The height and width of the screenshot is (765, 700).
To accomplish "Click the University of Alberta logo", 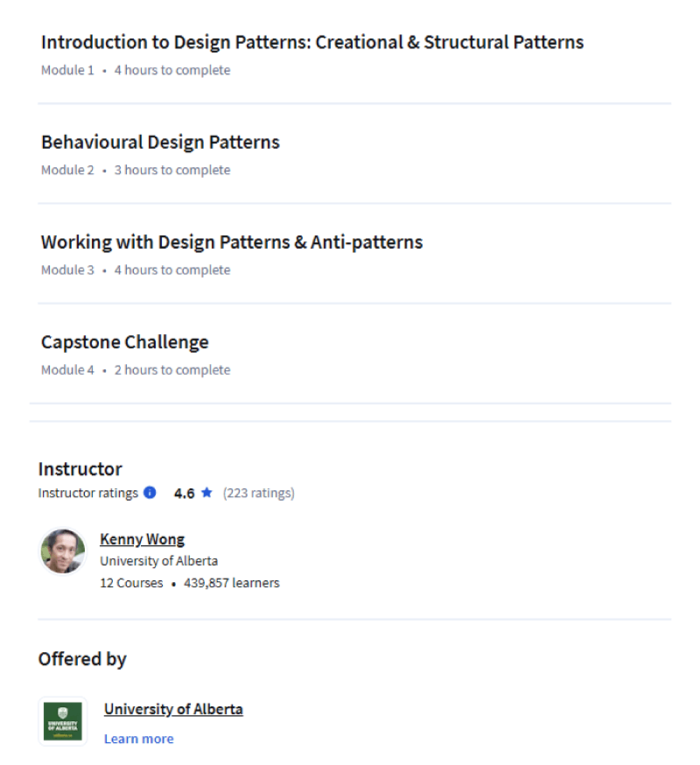I will click(x=62, y=721).
